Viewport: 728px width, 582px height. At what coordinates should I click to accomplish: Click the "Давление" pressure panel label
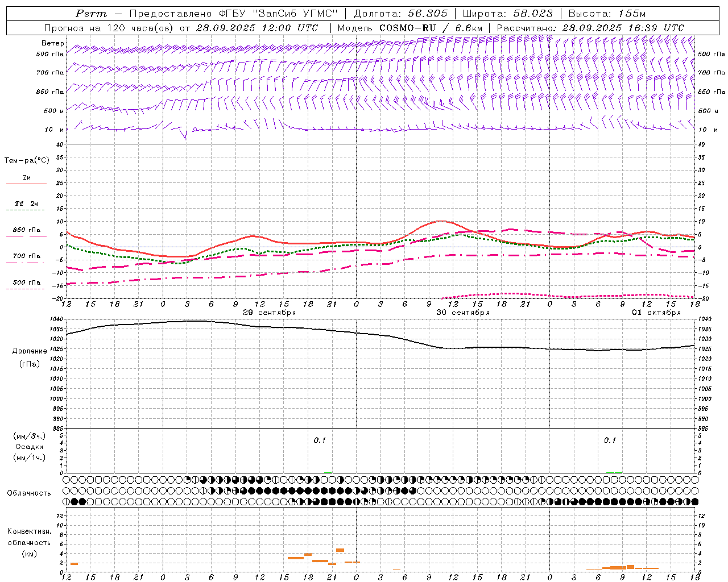(x=29, y=351)
